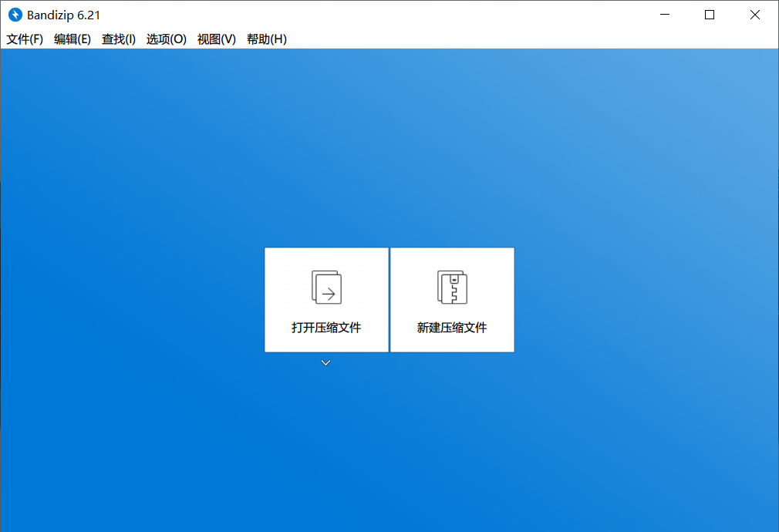This screenshot has height=532, width=779.
Task: Open the 选项(O) menu
Action: click(x=166, y=39)
